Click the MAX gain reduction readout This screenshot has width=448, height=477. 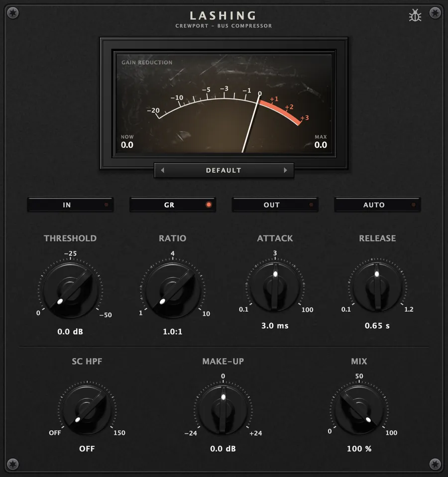pos(321,142)
